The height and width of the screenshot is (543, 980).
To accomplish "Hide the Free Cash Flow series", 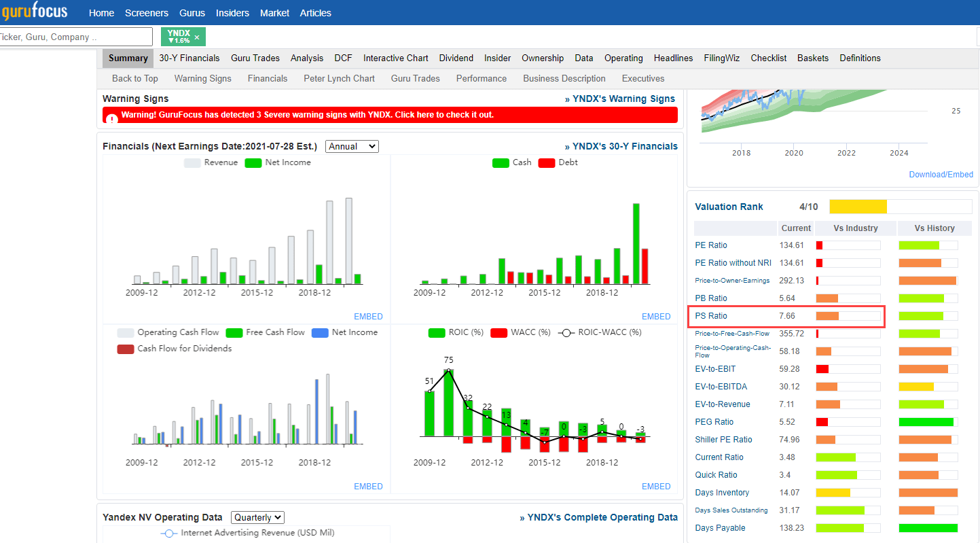I will point(234,333).
